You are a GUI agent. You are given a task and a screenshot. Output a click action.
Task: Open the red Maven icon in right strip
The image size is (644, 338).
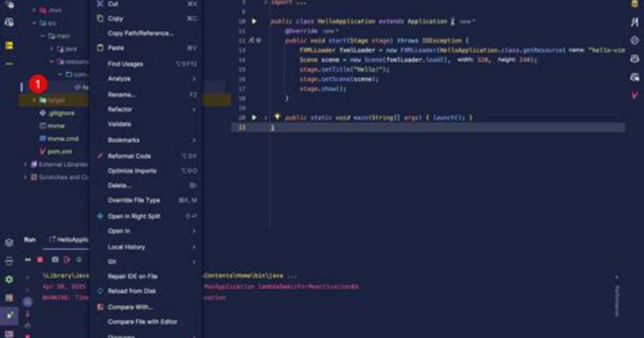click(x=634, y=95)
